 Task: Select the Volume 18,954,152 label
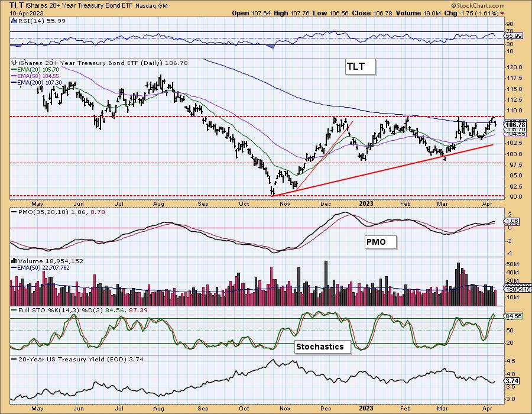tap(51, 261)
